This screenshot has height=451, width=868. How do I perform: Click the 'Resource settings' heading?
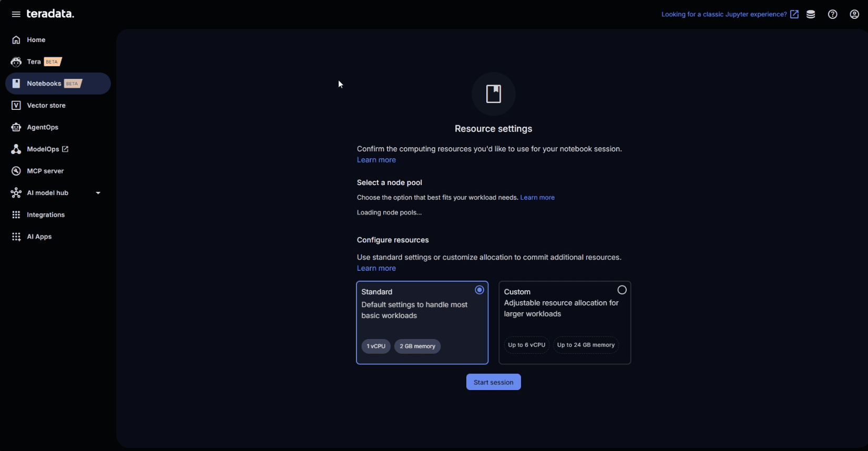[x=494, y=129]
